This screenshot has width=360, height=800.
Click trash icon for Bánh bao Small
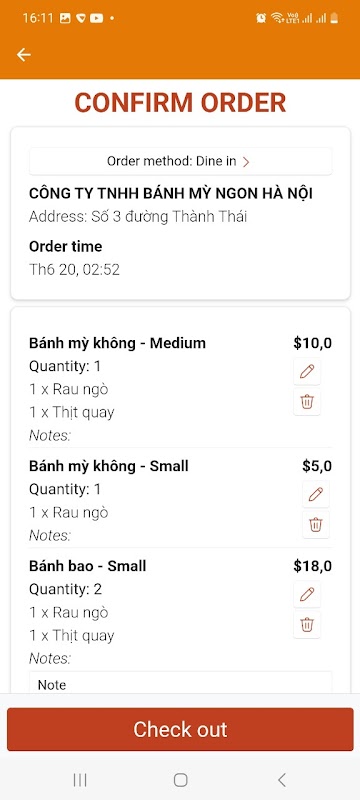(x=307, y=624)
